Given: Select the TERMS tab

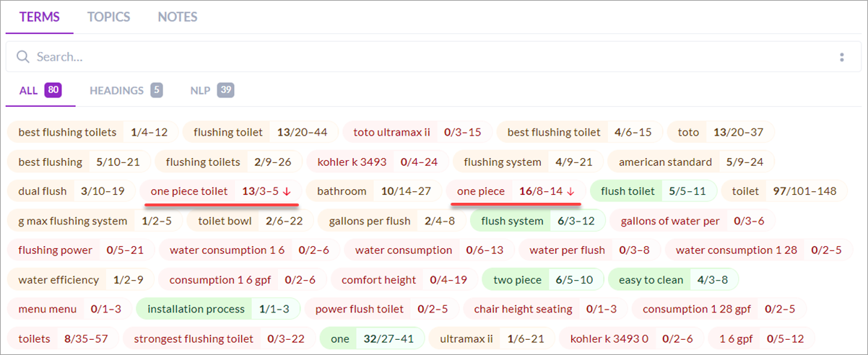Looking at the screenshot, I should tap(40, 17).
